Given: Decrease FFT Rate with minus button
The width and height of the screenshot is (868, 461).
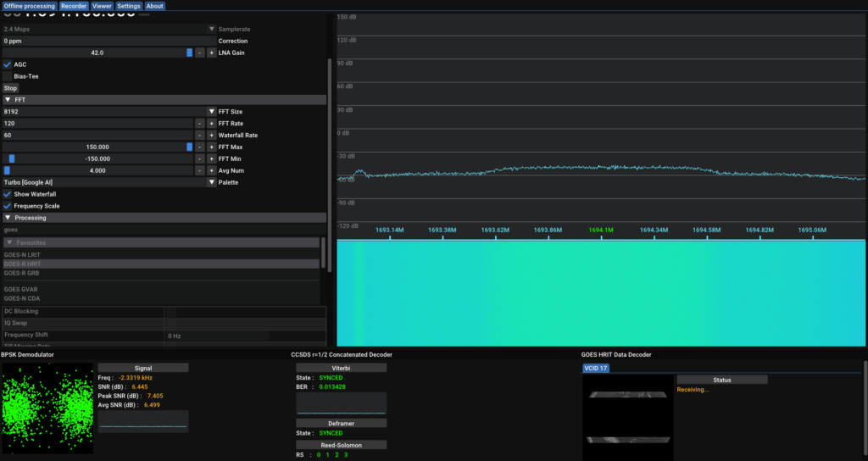Looking at the screenshot, I should click(x=200, y=124).
